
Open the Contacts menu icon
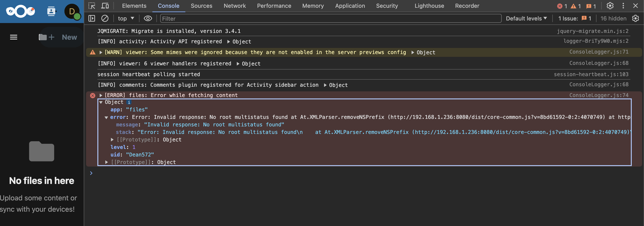(x=52, y=11)
